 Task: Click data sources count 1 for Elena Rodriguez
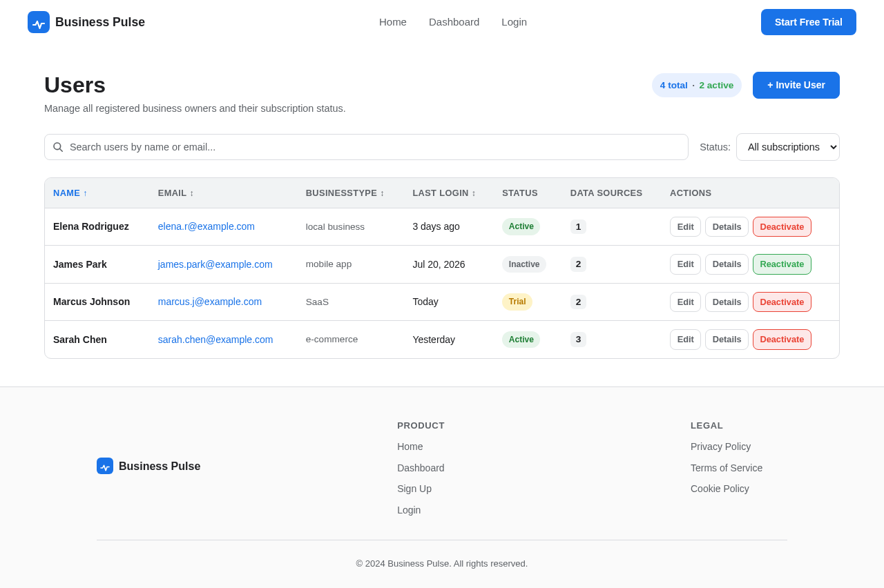click(x=578, y=226)
